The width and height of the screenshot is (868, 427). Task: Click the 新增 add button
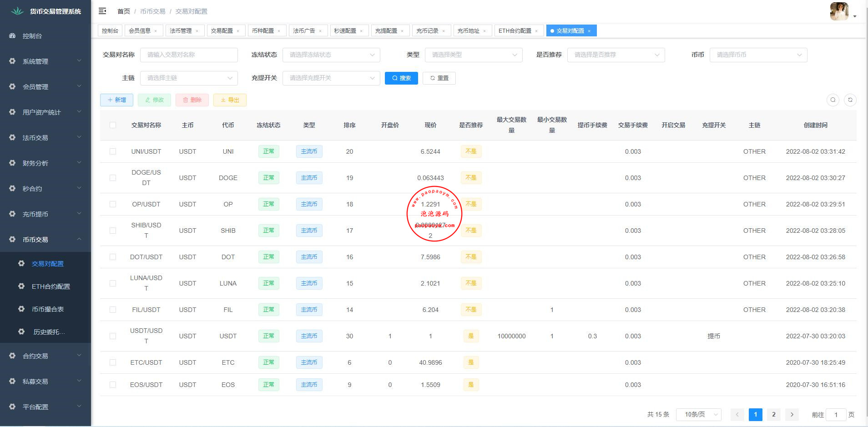[x=116, y=100]
